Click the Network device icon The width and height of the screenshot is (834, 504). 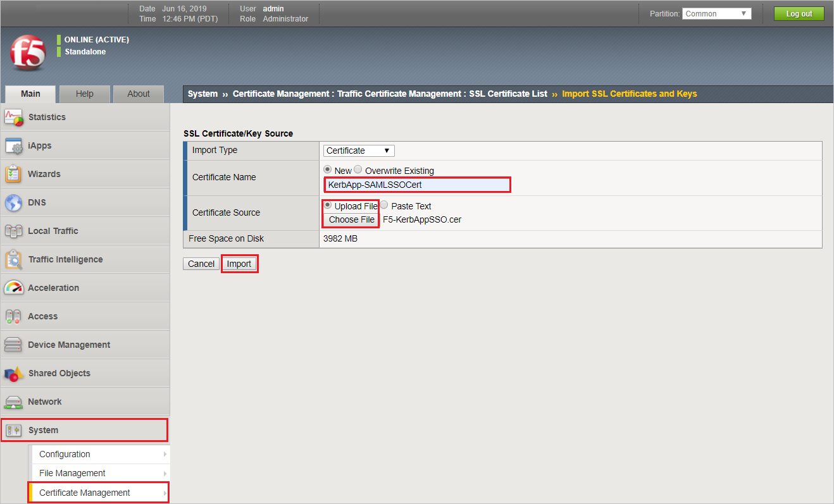click(14, 402)
